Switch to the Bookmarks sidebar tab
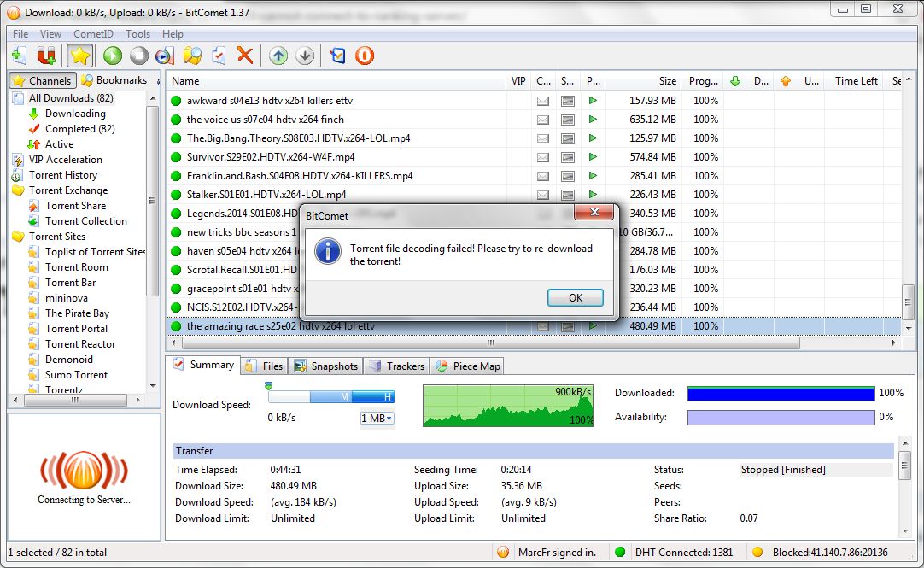The height and width of the screenshot is (568, 924). [x=114, y=80]
